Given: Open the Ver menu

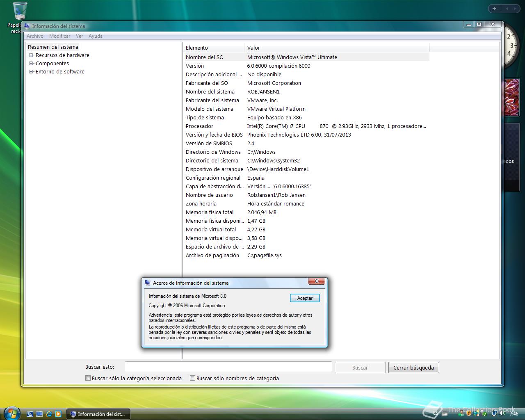Looking at the screenshot, I should pyautogui.click(x=79, y=36).
